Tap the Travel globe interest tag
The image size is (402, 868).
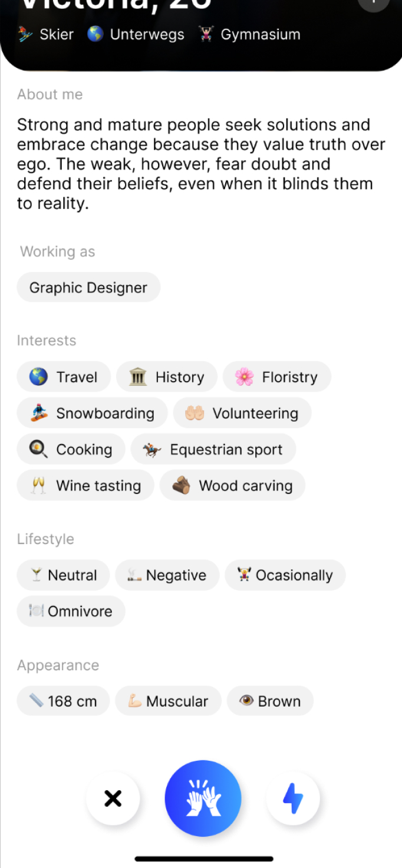point(63,376)
